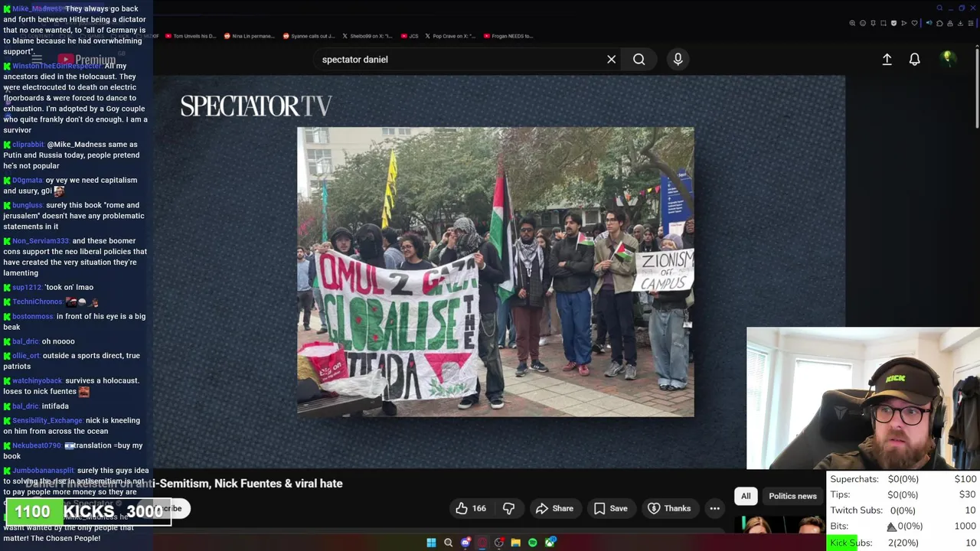Click the thumbs-down dislike icon
The height and width of the screenshot is (551, 980).
pos(508,508)
